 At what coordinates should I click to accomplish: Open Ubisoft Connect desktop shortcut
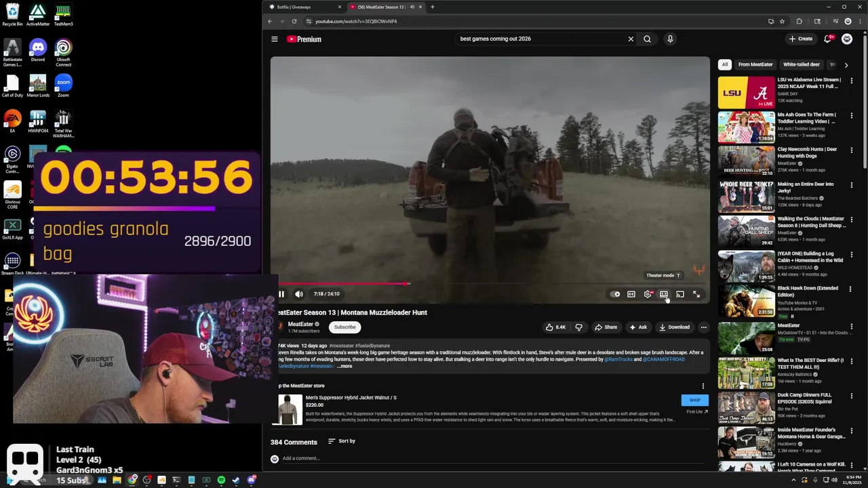point(63,54)
